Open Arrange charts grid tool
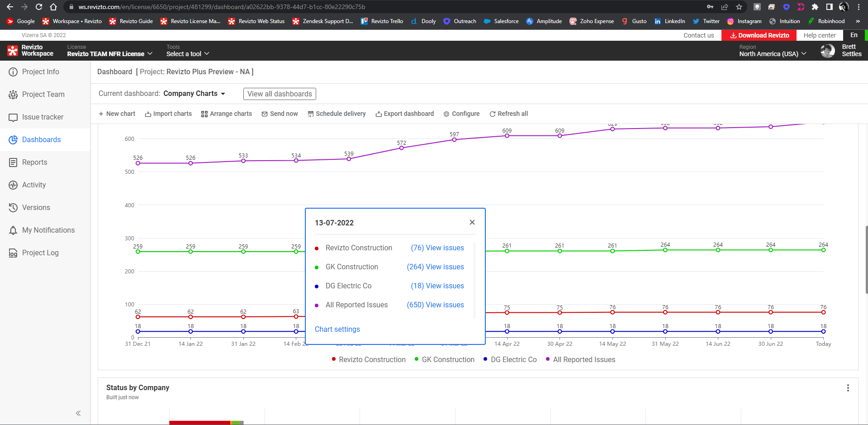 click(227, 114)
